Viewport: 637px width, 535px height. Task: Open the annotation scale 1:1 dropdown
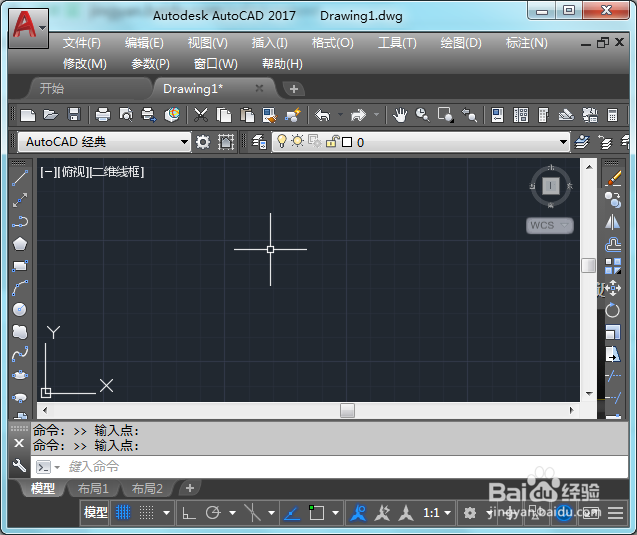pos(437,513)
